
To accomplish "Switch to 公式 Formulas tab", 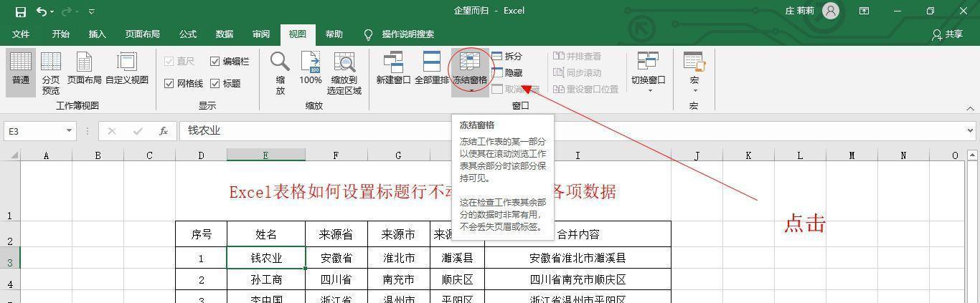I will [188, 34].
